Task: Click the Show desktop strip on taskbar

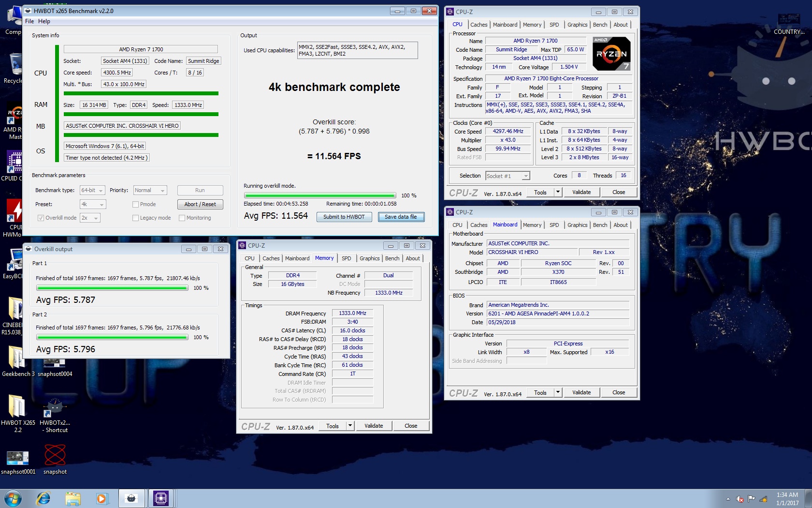Action: 808,499
